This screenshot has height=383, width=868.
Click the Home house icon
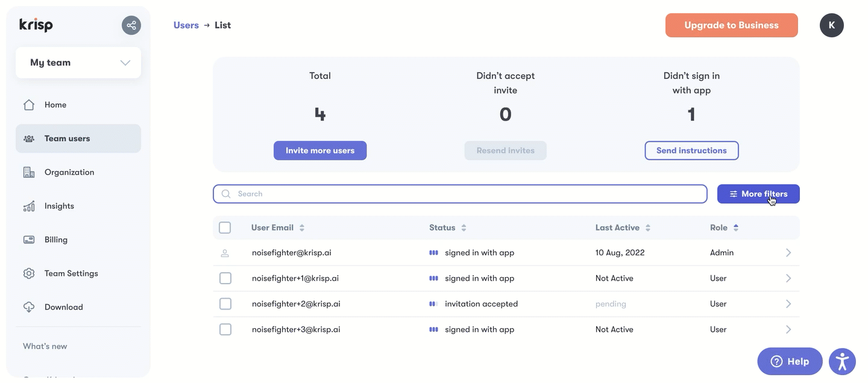[x=29, y=105]
